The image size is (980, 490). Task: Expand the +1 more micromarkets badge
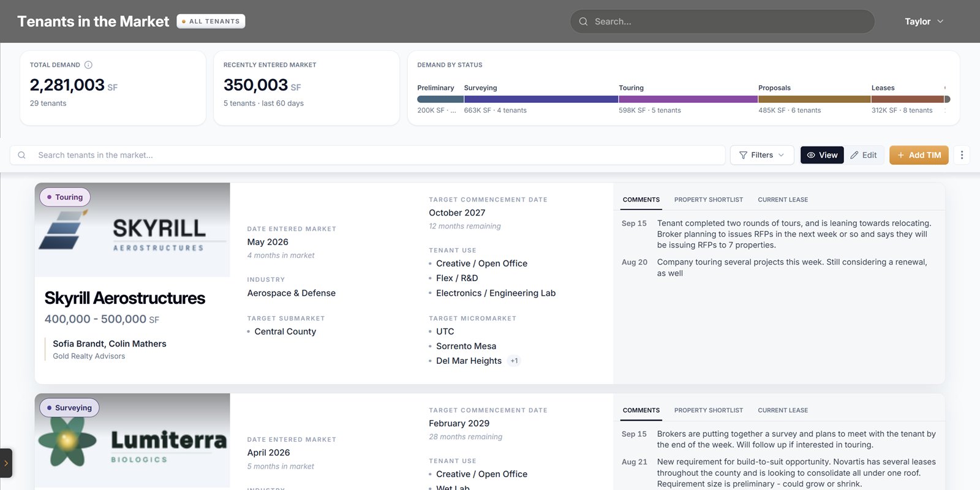pyautogui.click(x=514, y=361)
